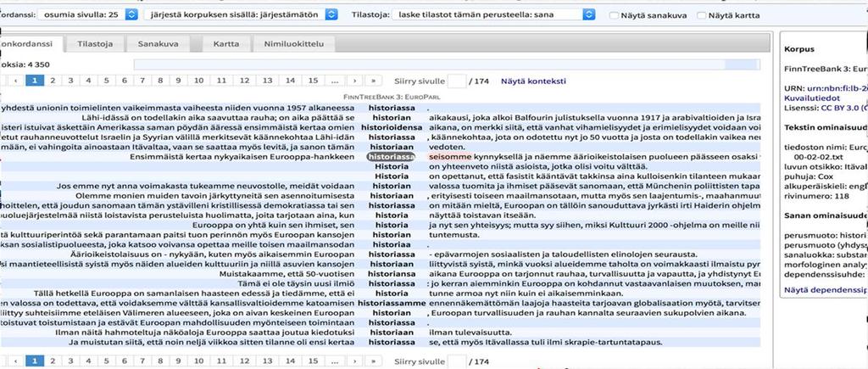Screen dimensions: 868x369
Task: Open the 'laske tilastot tämän perusteella: sana' dropdown
Action: 493,15
